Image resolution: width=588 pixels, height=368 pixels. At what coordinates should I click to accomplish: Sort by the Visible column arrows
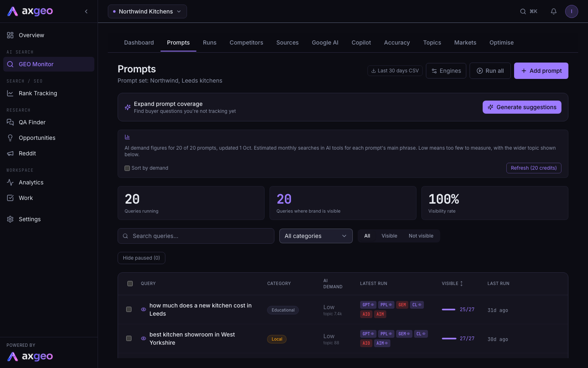[x=461, y=283]
